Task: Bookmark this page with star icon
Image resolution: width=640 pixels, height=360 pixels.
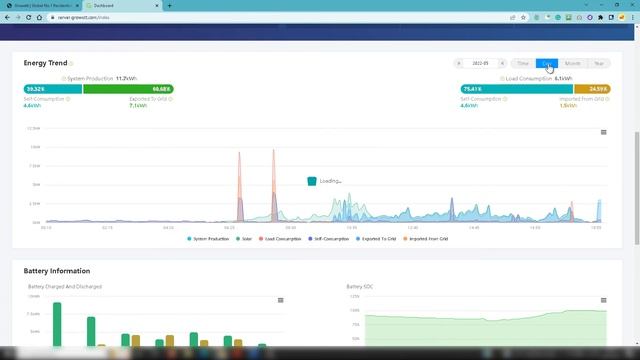Action: click(523, 18)
